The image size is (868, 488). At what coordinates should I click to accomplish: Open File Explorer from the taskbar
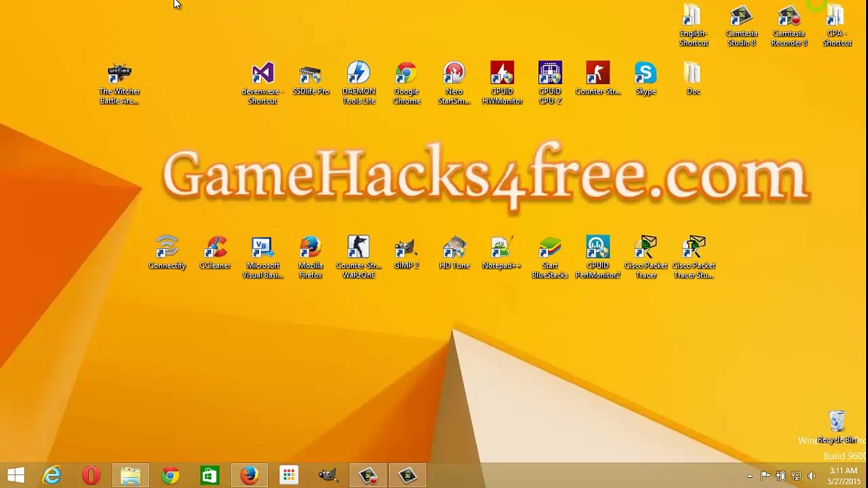point(130,476)
